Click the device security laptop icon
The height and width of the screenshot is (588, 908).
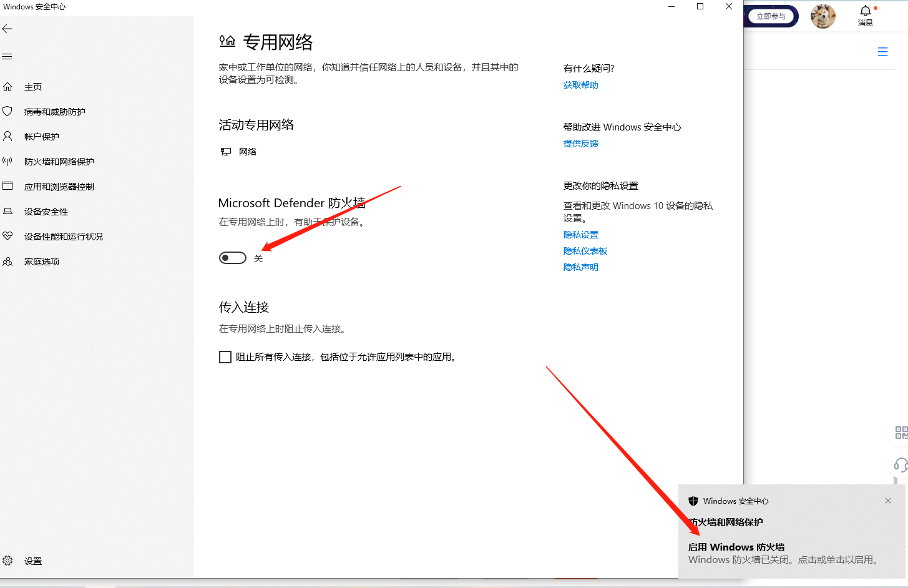(x=7, y=211)
